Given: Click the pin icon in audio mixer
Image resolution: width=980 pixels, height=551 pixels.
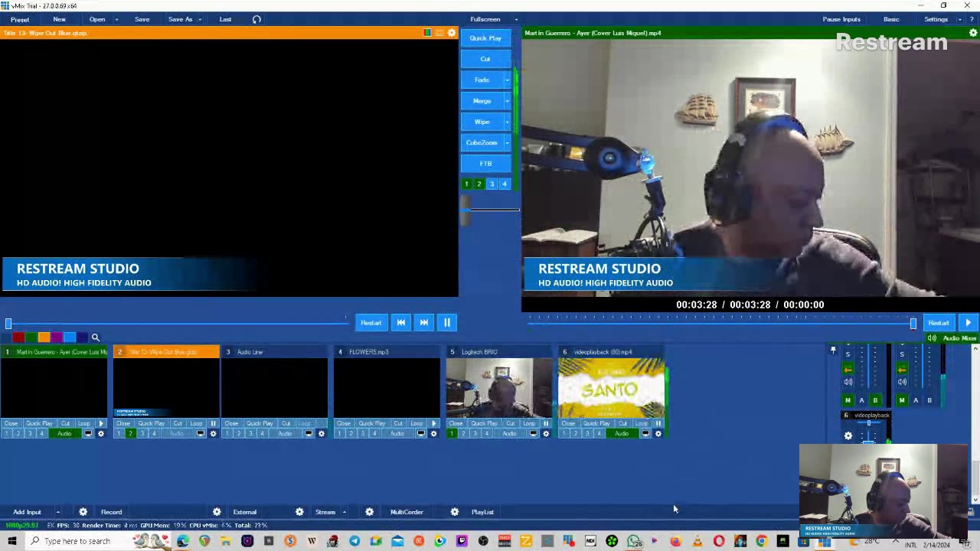Looking at the screenshot, I should pyautogui.click(x=833, y=350).
